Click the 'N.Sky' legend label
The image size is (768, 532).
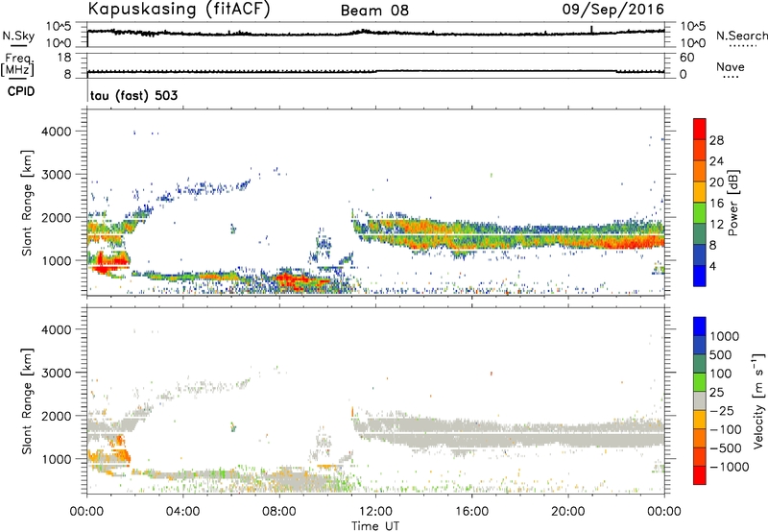click(x=18, y=36)
